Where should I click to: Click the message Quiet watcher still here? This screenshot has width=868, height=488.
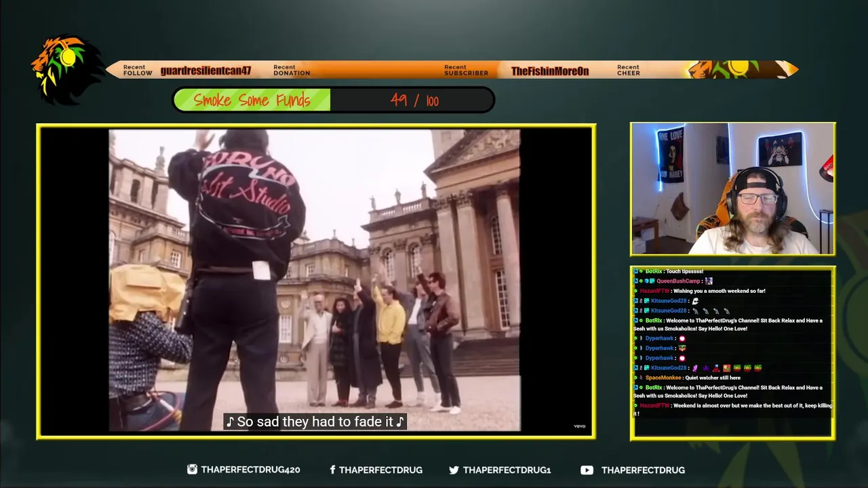(713, 378)
